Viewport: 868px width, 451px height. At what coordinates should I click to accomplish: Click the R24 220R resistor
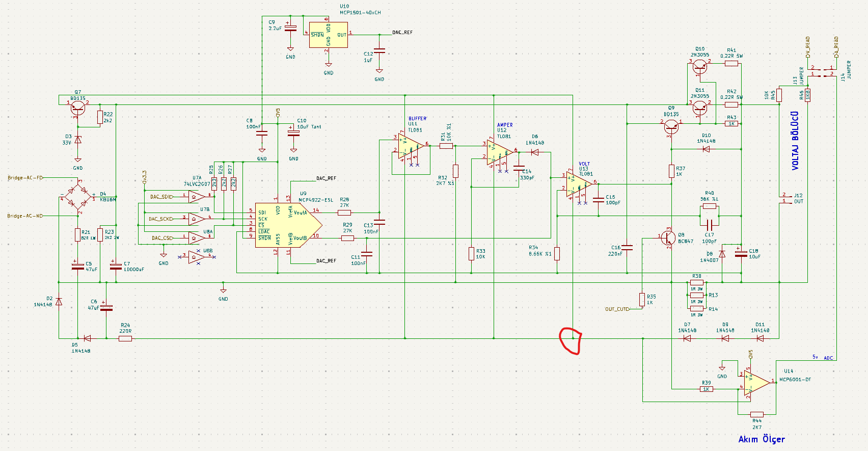point(125,338)
